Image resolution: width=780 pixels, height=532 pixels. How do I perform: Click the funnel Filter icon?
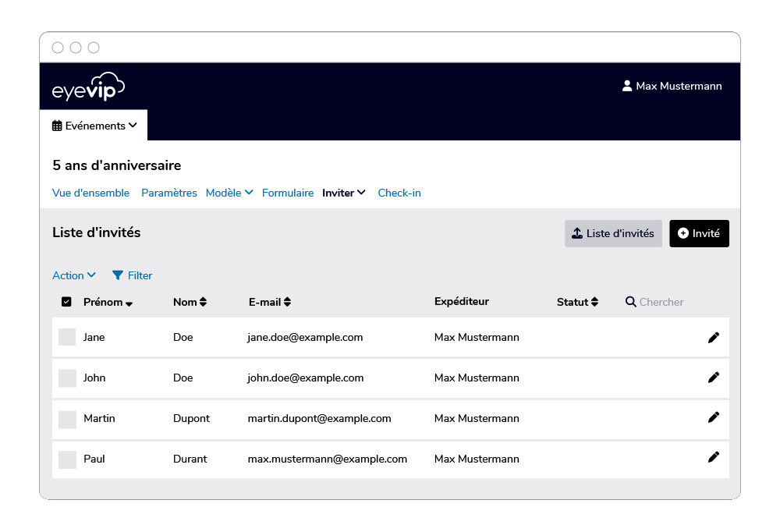pos(118,275)
